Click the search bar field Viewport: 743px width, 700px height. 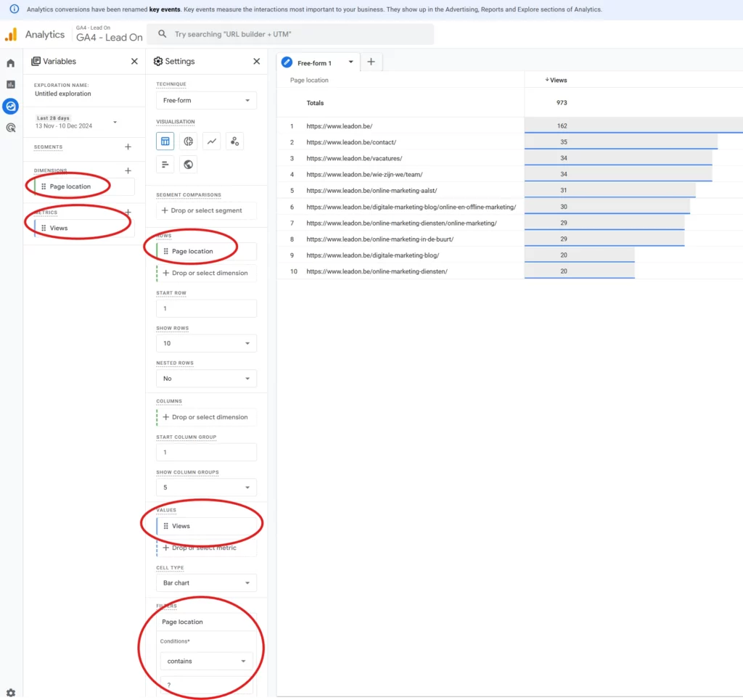click(x=290, y=34)
